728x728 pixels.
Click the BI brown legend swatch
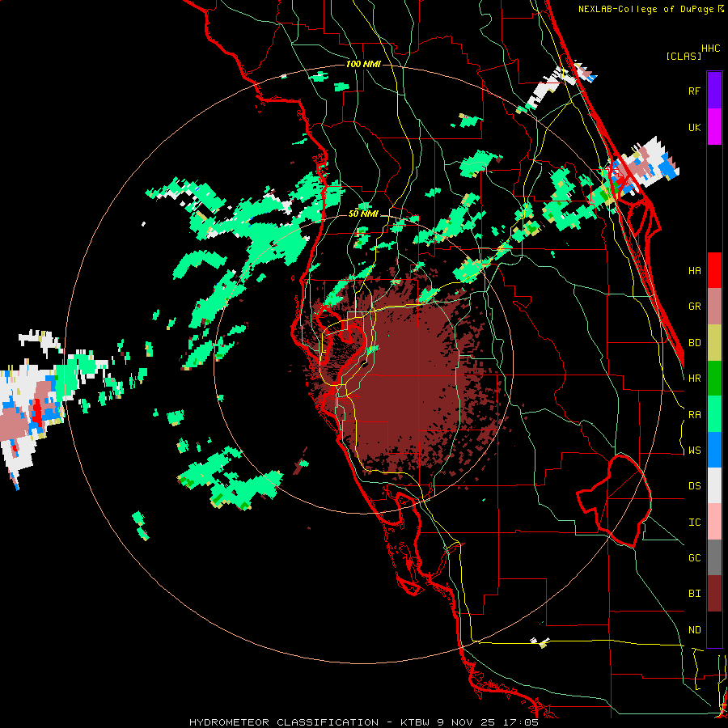click(x=714, y=594)
